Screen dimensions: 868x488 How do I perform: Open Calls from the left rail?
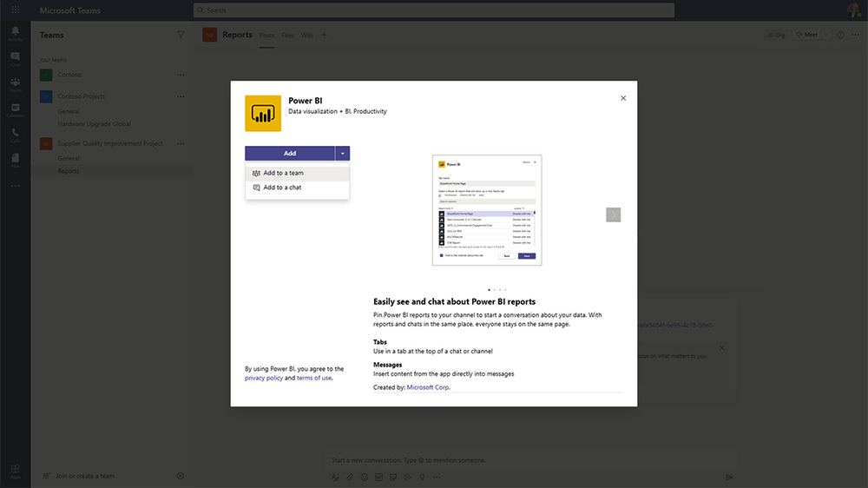coord(15,135)
